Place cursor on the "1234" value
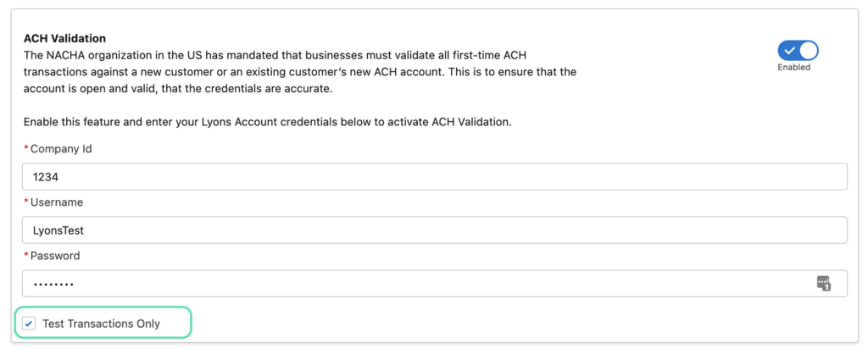 click(46, 177)
